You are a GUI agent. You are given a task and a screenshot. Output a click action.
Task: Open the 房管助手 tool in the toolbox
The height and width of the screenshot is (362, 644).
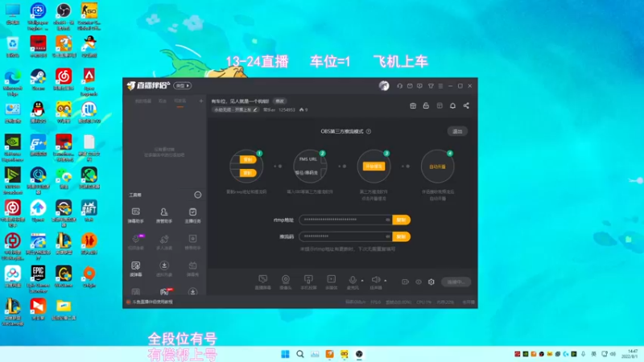[x=164, y=215]
